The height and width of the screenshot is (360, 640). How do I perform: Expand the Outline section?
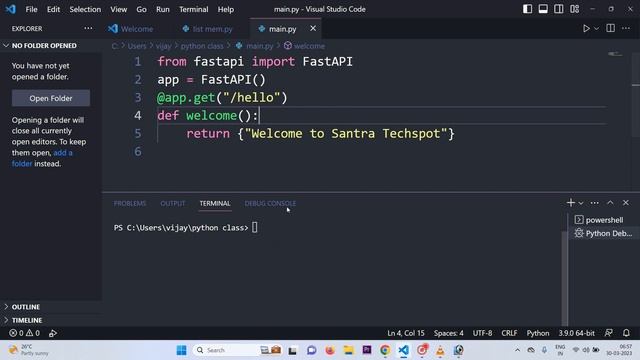25,307
